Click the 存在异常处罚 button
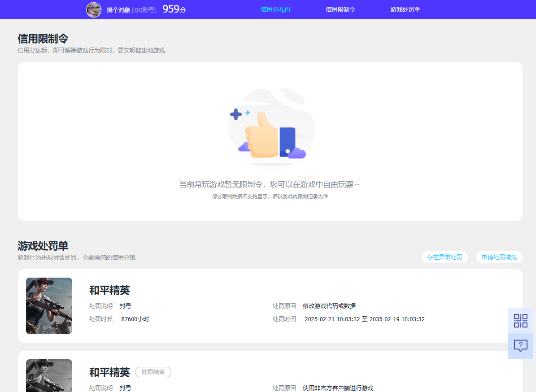The width and height of the screenshot is (536, 392). 444,257
